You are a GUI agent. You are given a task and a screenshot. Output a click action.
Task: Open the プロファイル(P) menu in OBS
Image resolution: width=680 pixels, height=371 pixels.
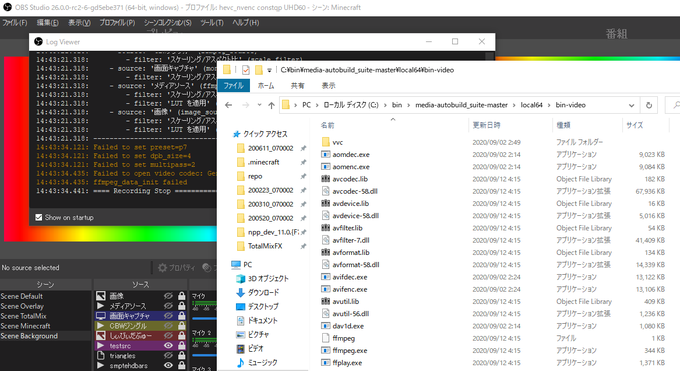(117, 23)
